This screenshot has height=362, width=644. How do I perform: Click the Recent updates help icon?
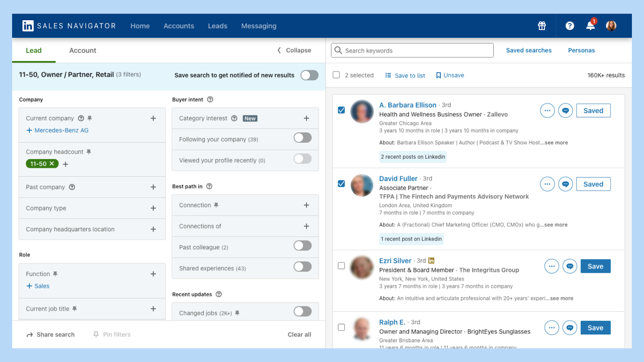[219, 294]
